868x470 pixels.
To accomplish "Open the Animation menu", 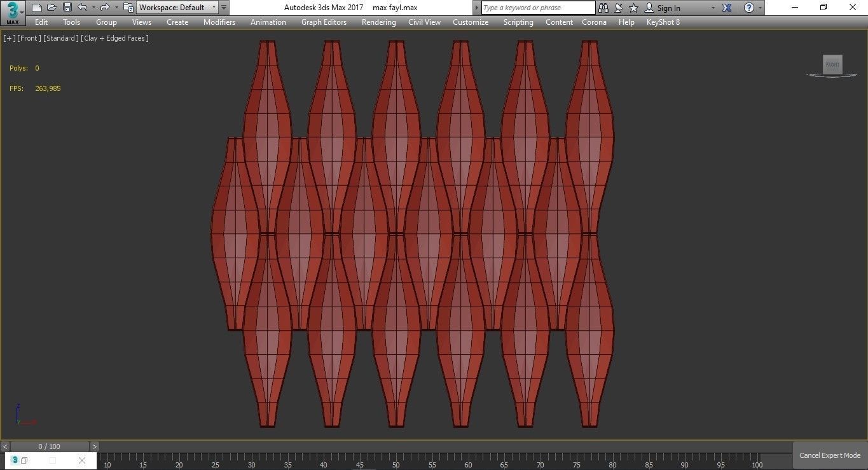I will point(268,22).
